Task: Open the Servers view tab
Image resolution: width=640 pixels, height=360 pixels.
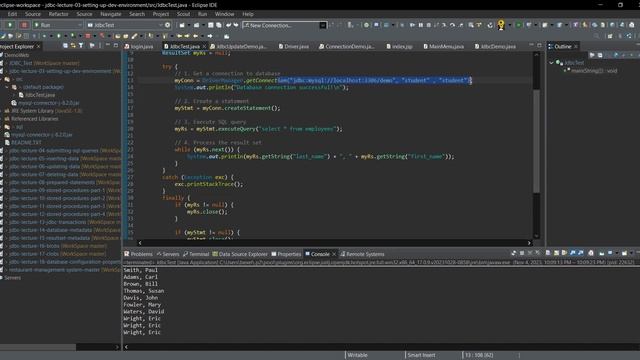Action: click(x=168, y=254)
